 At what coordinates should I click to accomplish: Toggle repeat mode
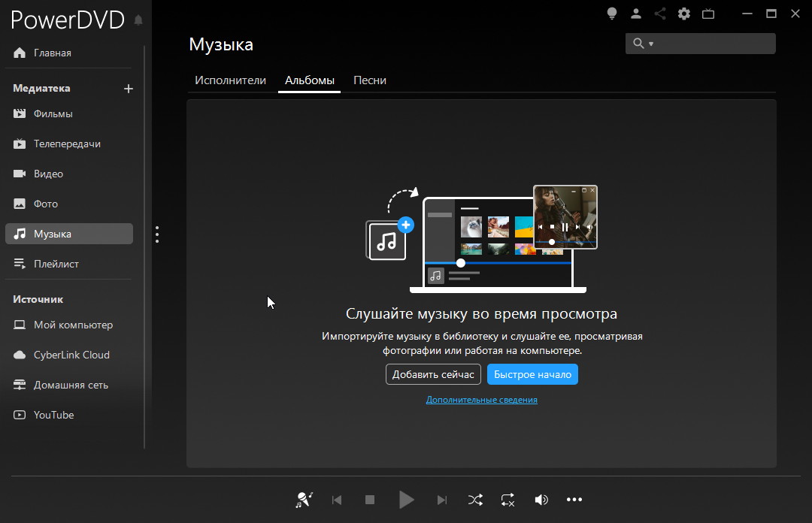(508, 500)
